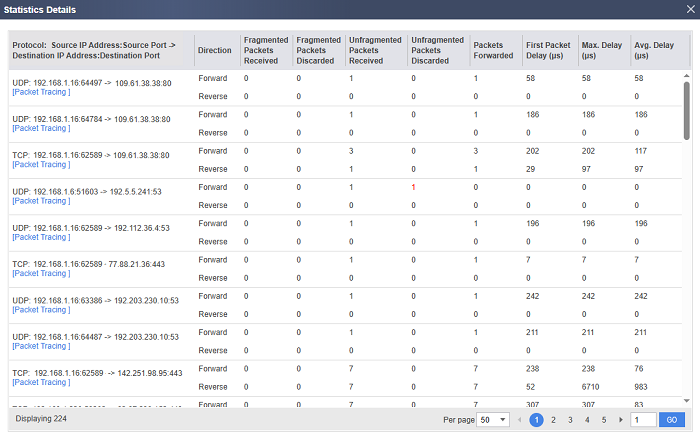Open Packet Tracing for 192.5.5.241:53 flow
This screenshot has height=444, width=700.
(40, 201)
